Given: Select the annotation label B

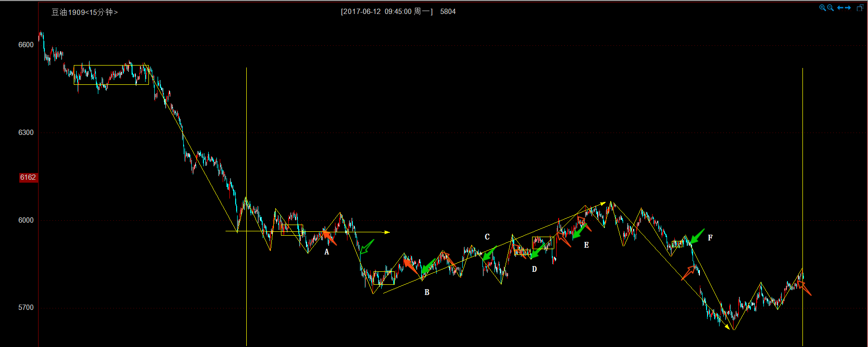Looking at the screenshot, I should click(x=427, y=293).
